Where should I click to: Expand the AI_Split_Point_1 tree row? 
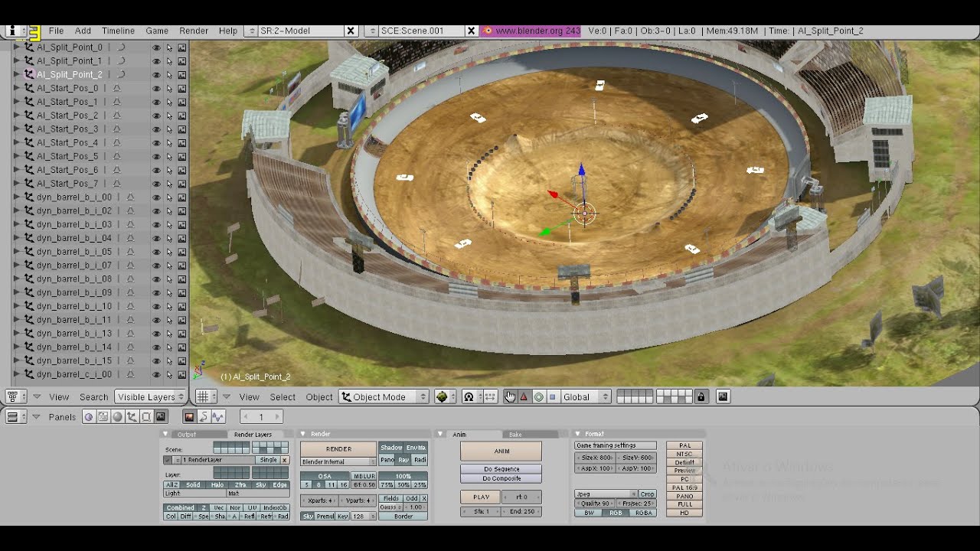[16, 60]
